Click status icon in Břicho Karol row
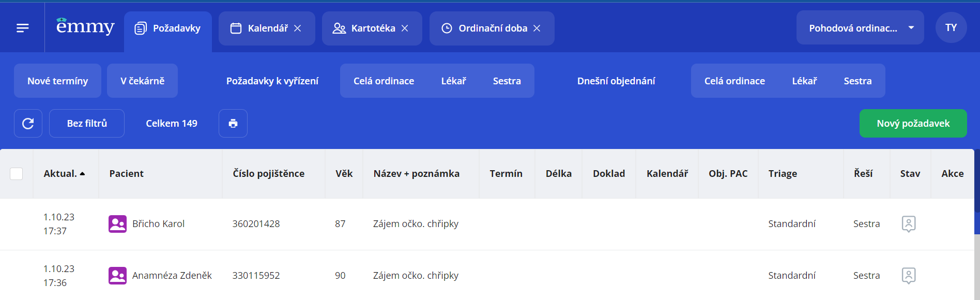Screen dimensions: 980x300 [909, 224]
